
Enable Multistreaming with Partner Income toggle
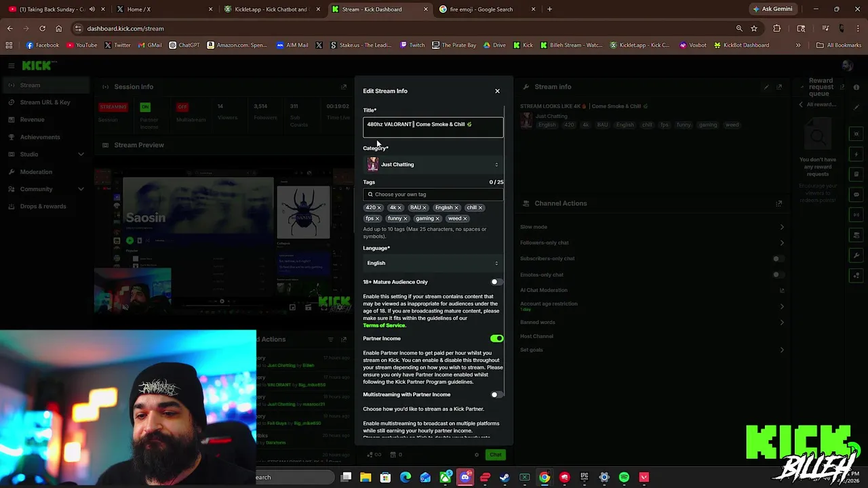pyautogui.click(x=496, y=394)
